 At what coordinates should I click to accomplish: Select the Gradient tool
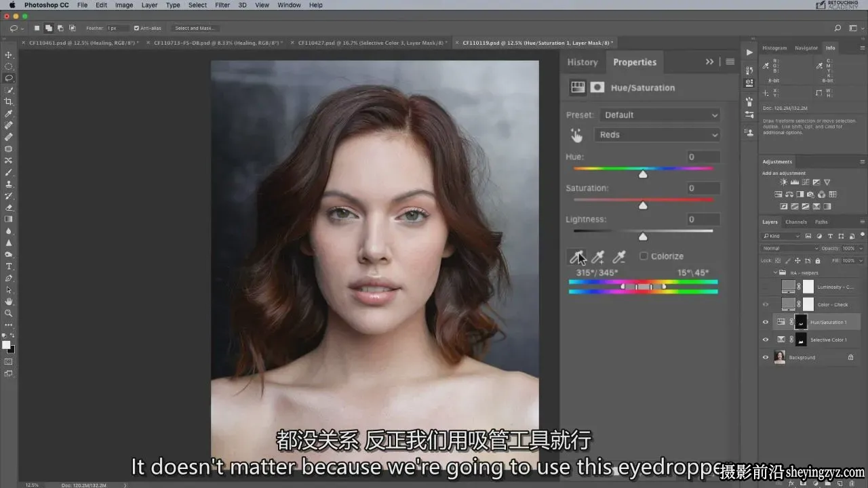9,219
